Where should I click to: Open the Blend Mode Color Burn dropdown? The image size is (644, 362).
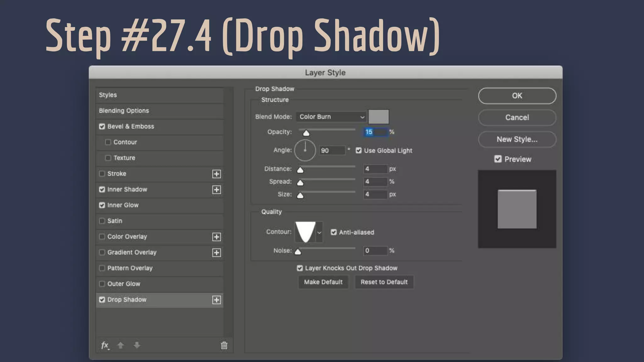pos(331,117)
